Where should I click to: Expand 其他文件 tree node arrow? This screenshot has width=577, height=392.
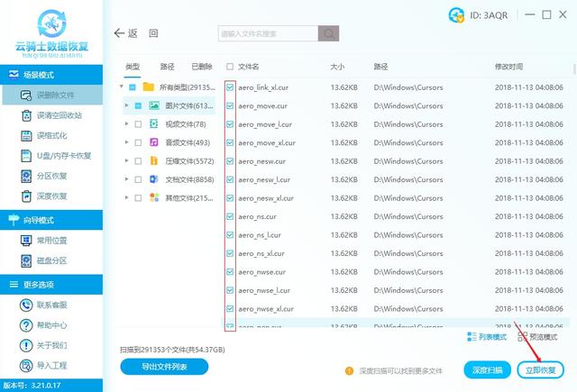126,197
